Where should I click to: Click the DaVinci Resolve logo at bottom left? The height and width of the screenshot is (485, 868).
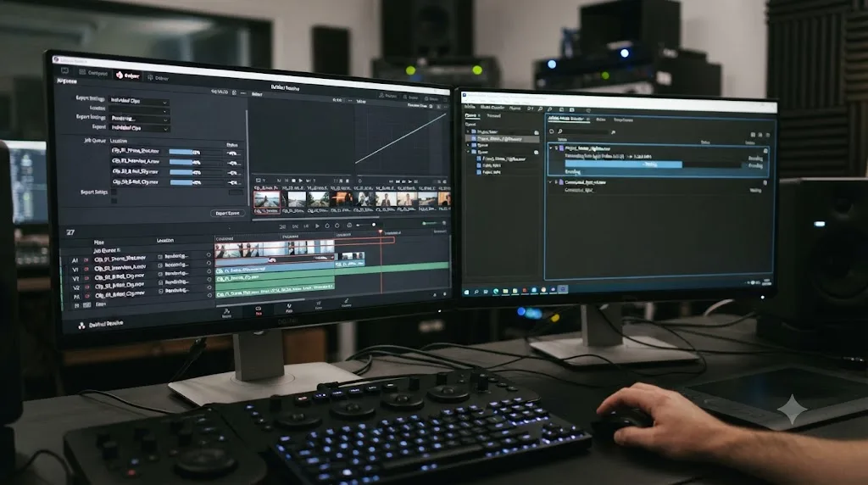coord(81,326)
